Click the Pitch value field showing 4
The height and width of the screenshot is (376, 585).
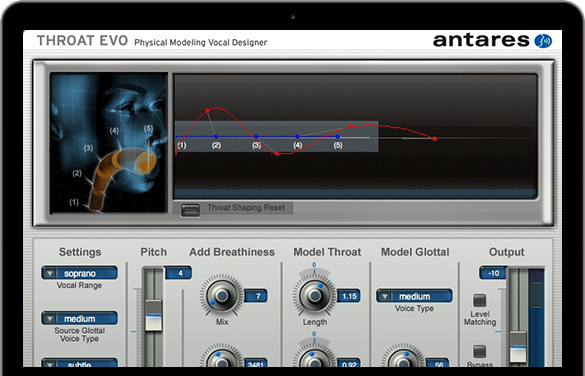(x=179, y=273)
